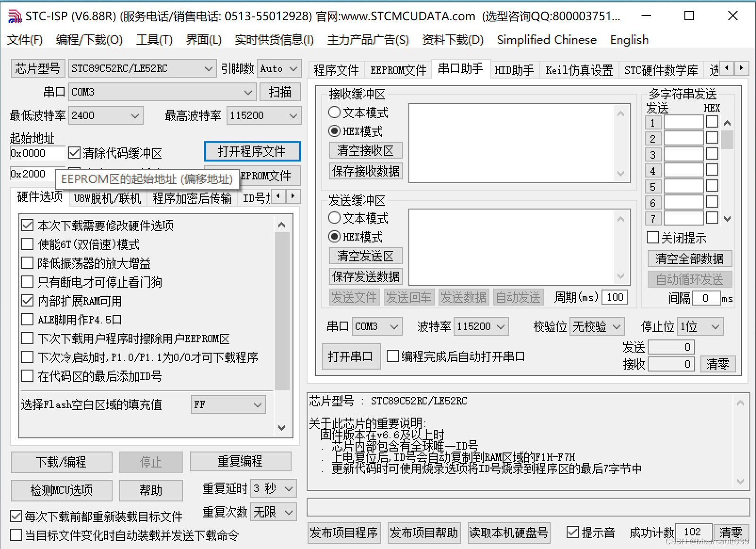
Task: Toggle 清除代码缓冲区 checkbox
Action: pos(74,153)
